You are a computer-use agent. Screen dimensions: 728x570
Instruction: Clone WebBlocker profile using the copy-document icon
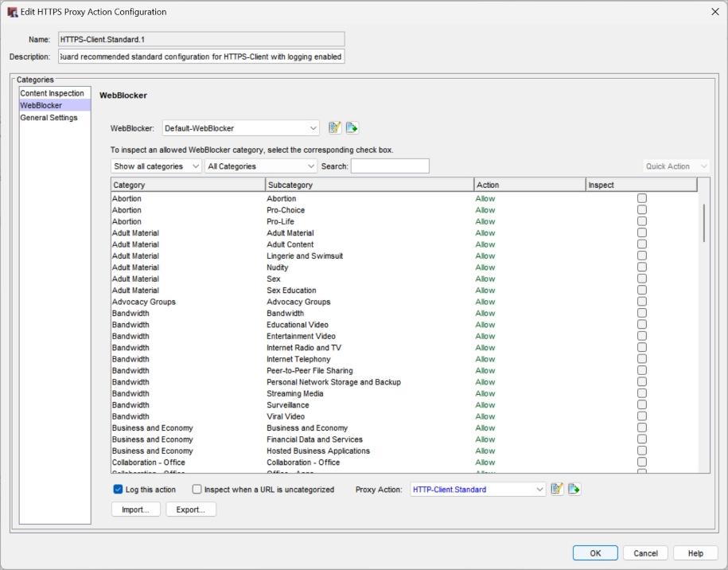(x=352, y=127)
